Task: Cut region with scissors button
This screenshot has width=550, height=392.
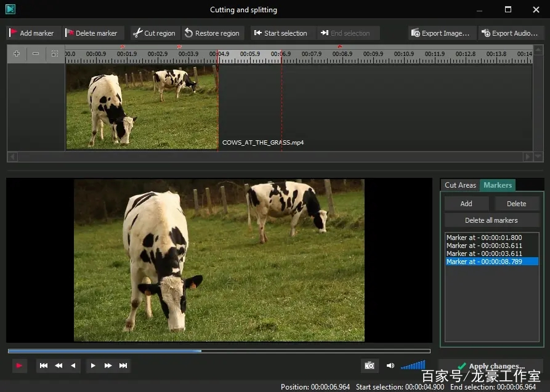Action: tap(155, 33)
